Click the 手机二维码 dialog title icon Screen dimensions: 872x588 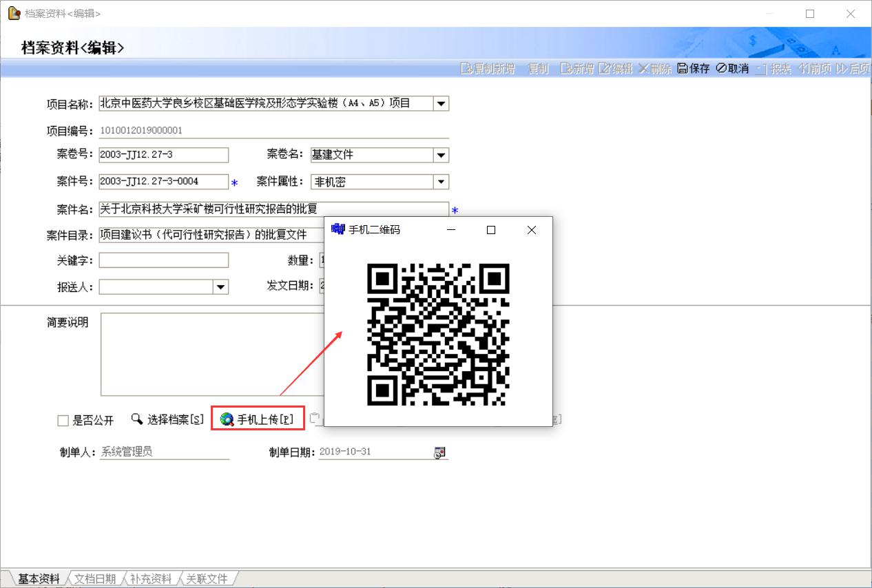click(338, 230)
